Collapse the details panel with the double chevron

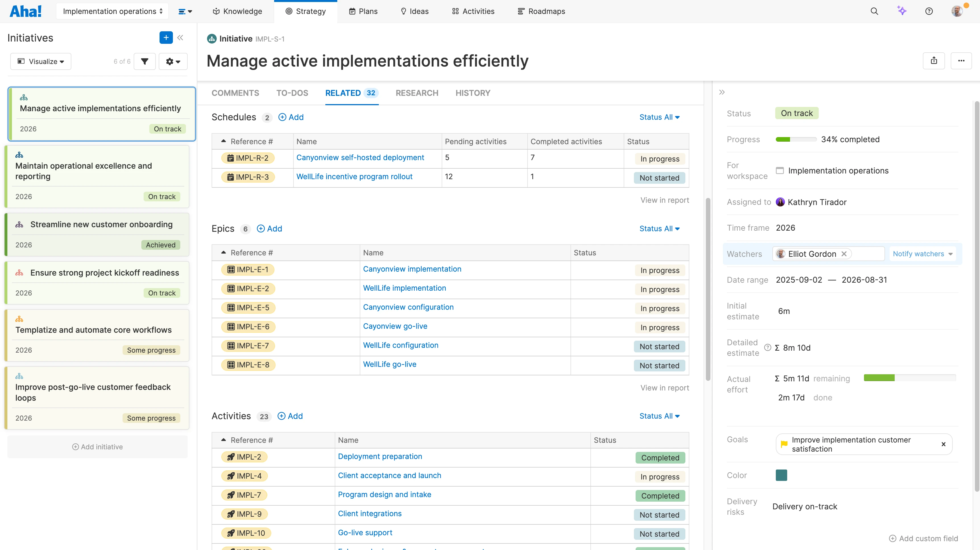point(722,92)
